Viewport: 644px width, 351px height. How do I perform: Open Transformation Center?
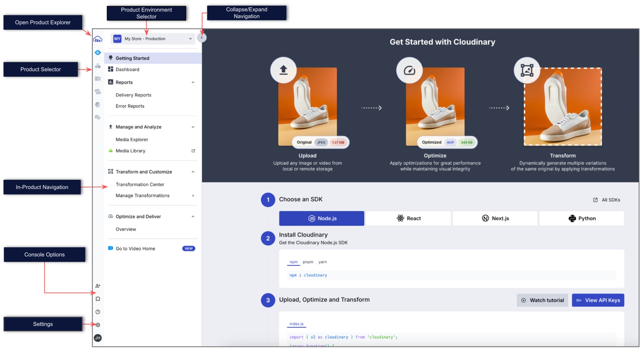[140, 184]
